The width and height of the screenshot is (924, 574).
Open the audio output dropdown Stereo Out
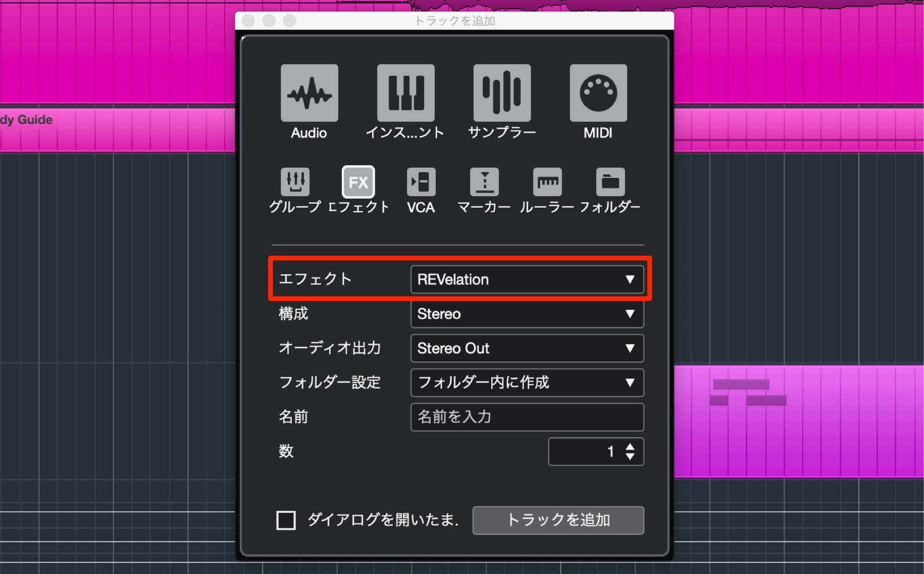[x=527, y=348]
